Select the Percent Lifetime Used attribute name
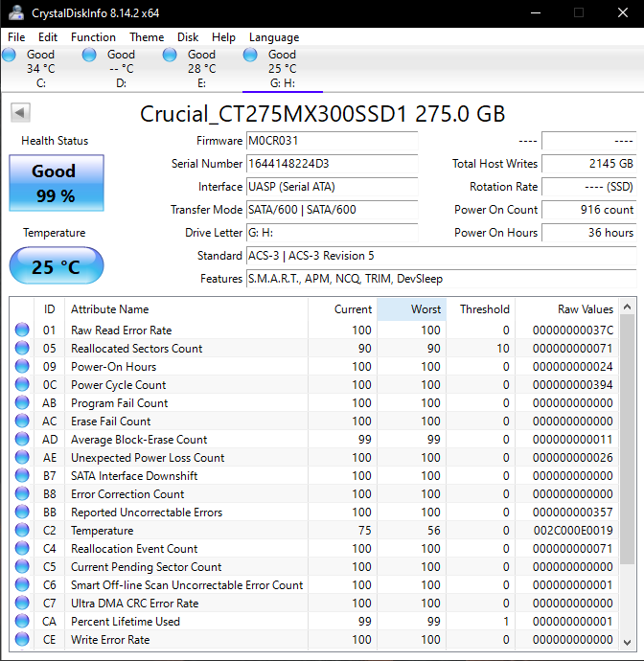This screenshot has height=661, width=644. point(126,622)
